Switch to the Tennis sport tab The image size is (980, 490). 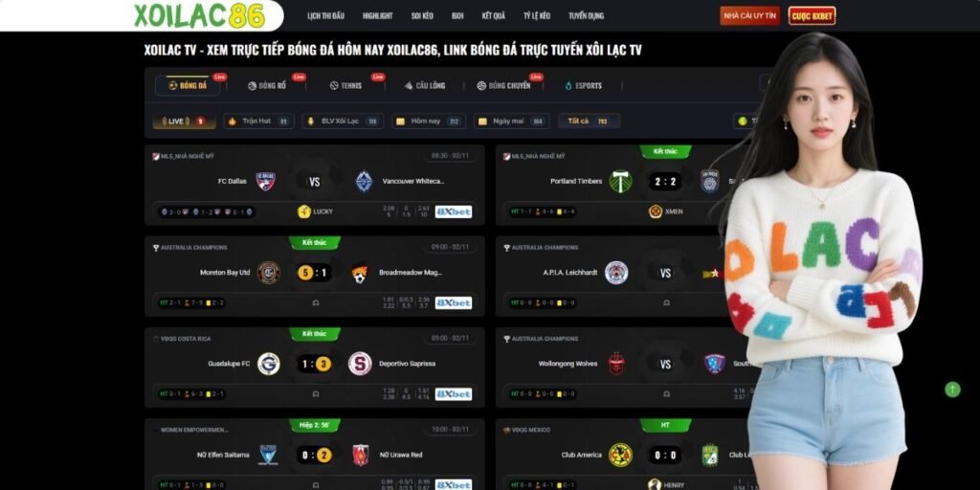[x=345, y=85]
